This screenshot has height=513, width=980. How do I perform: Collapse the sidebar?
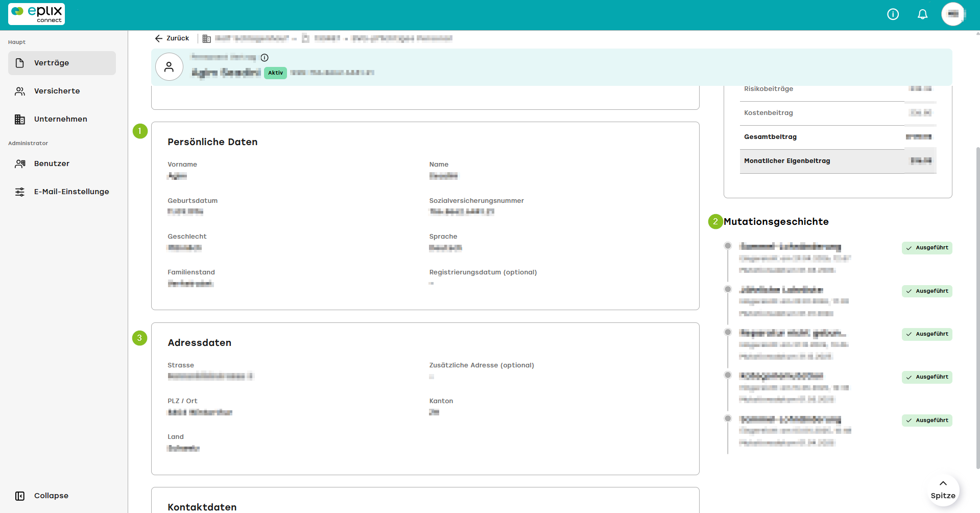pos(62,496)
